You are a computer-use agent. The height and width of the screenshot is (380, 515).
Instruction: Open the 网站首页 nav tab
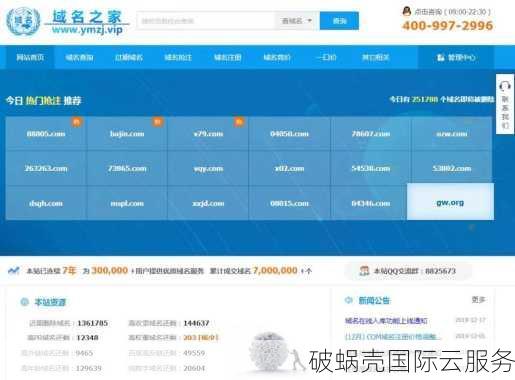(30, 57)
